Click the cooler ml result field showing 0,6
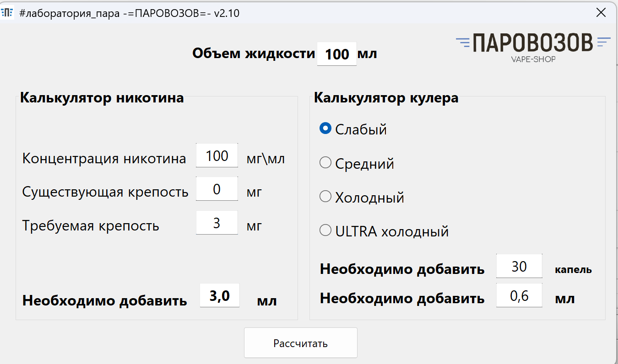The image size is (618, 364). coord(520,295)
